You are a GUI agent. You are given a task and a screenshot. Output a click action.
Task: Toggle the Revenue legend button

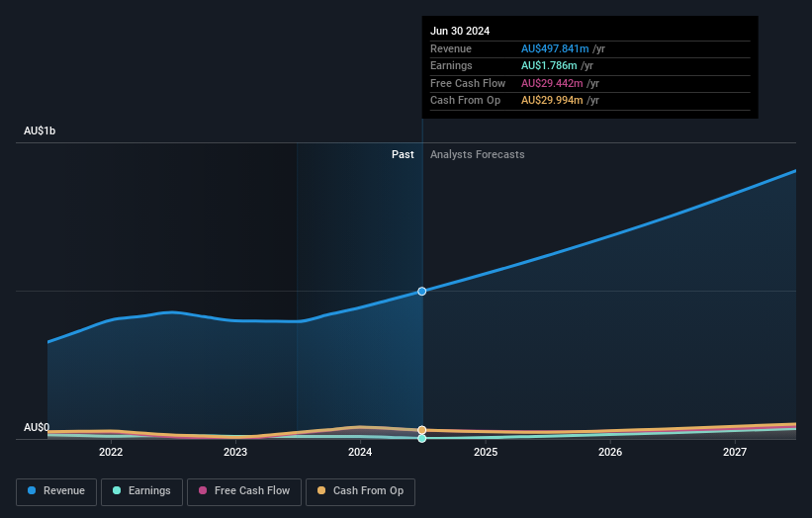pos(56,491)
